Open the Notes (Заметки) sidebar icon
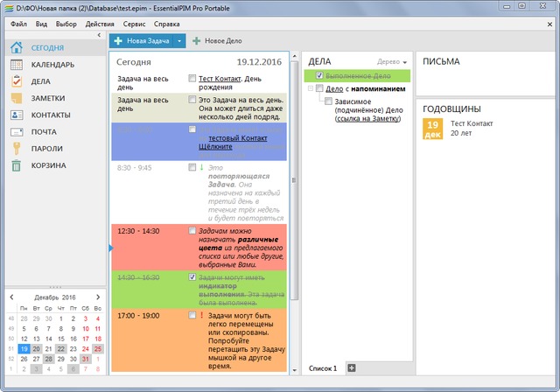The height and width of the screenshot is (392, 560). coord(17,98)
